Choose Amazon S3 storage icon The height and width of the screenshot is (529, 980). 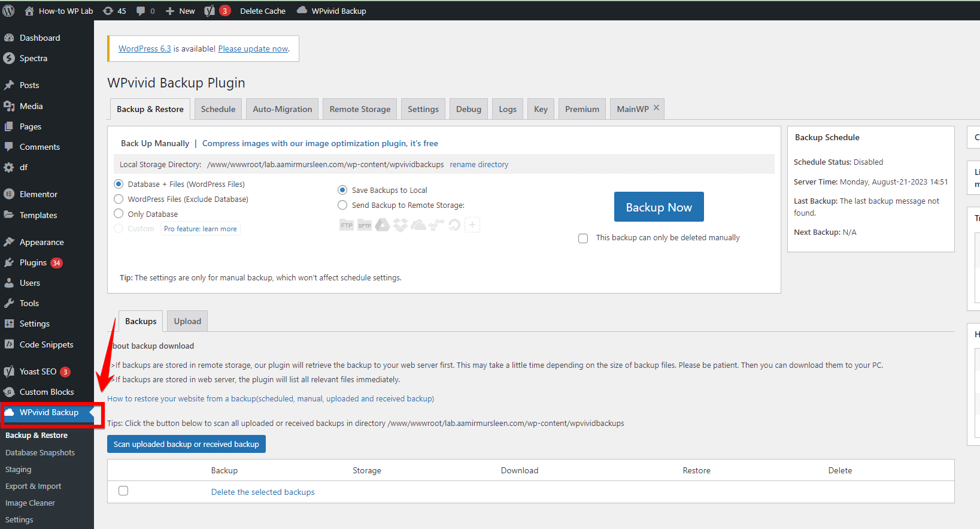click(x=436, y=225)
